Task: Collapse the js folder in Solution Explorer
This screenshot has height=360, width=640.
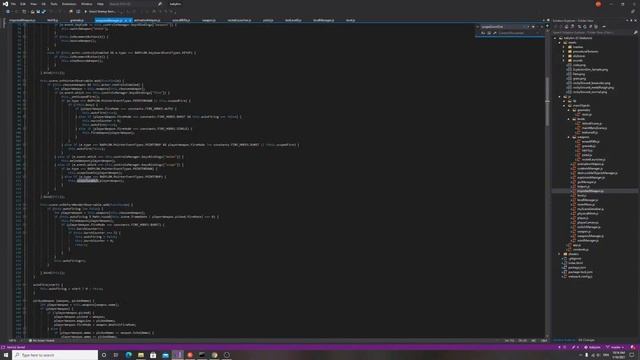Action: pyautogui.click(x=560, y=97)
